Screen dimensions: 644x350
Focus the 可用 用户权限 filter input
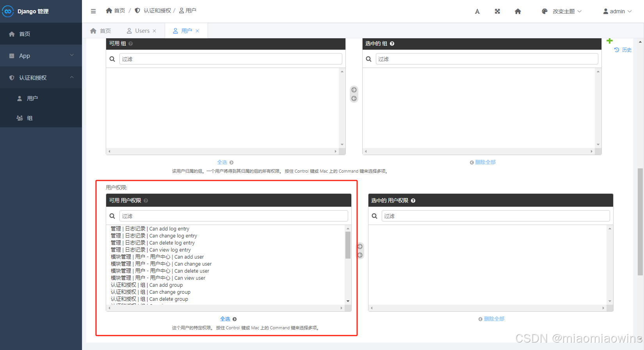(x=234, y=216)
